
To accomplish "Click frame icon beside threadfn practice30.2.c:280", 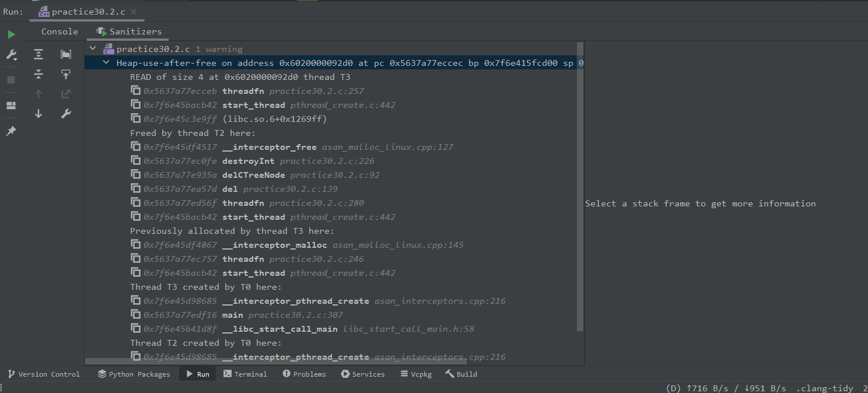I will (136, 202).
